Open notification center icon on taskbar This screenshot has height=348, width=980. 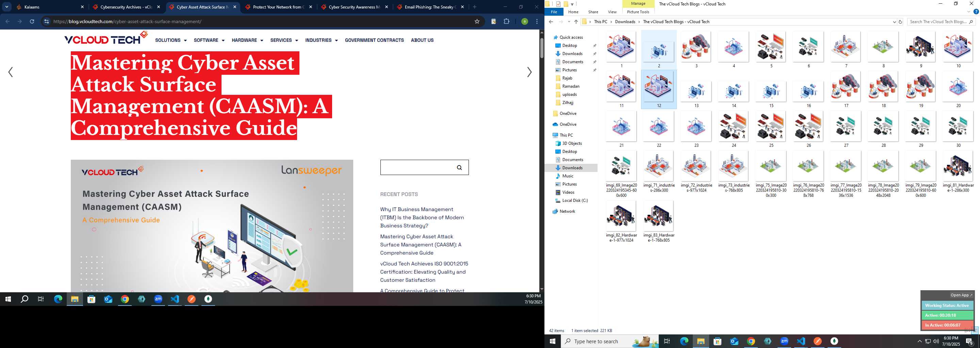tap(969, 341)
